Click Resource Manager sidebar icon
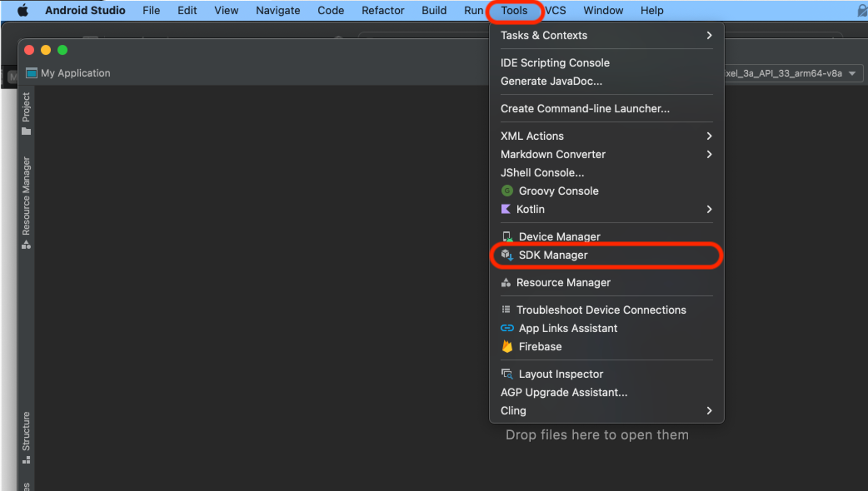This screenshot has width=868, height=491. pyautogui.click(x=26, y=245)
